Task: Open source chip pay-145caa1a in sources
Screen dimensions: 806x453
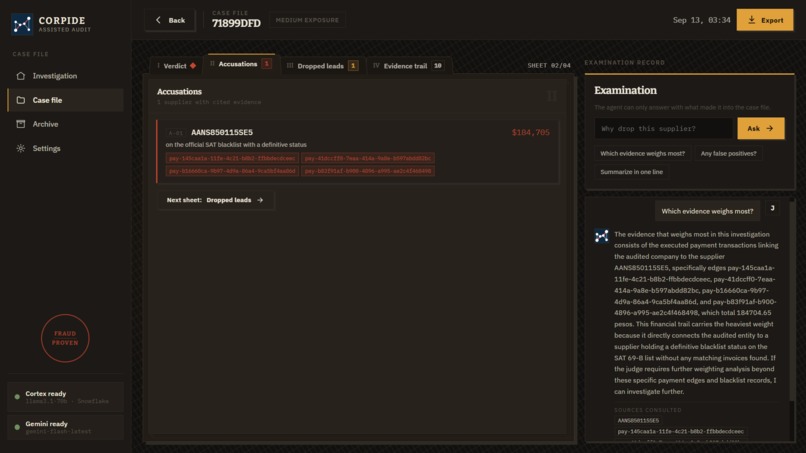Action: point(680,431)
